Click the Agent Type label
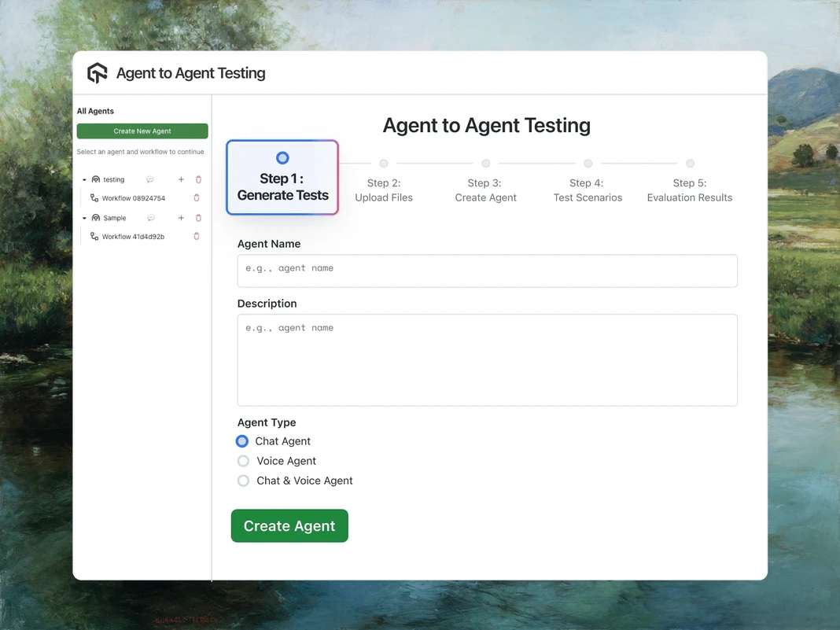The image size is (840, 630). [267, 422]
